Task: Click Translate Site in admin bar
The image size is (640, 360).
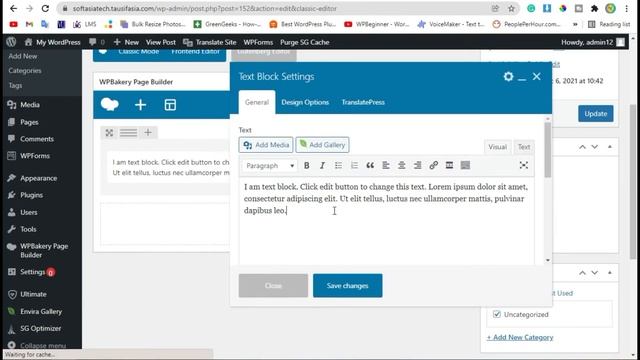Action: tap(210, 42)
